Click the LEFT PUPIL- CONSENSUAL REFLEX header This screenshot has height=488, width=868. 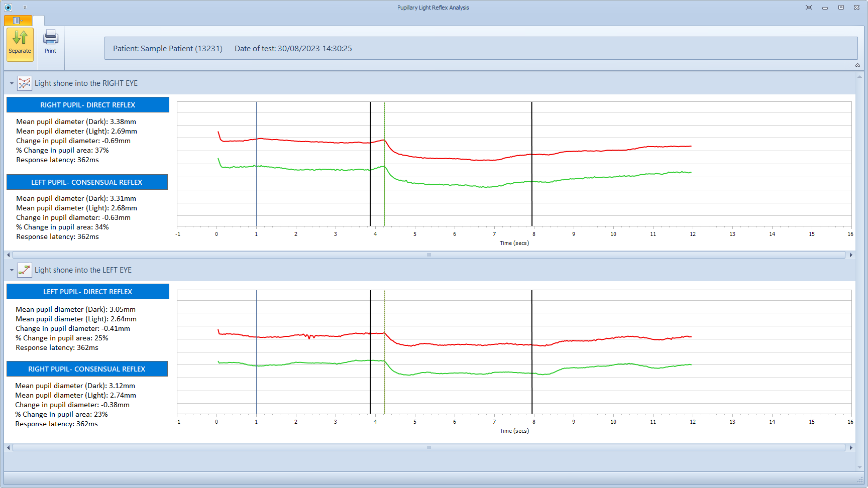pos(87,182)
